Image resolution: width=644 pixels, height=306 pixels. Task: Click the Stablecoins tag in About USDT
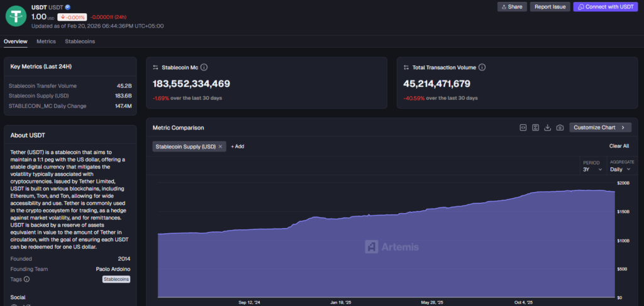pyautogui.click(x=116, y=279)
